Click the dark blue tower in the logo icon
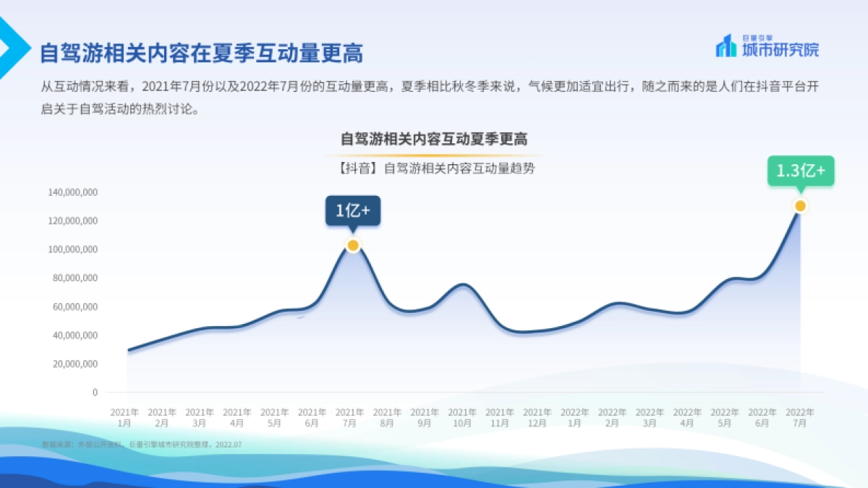The image size is (868, 488). [x=729, y=42]
